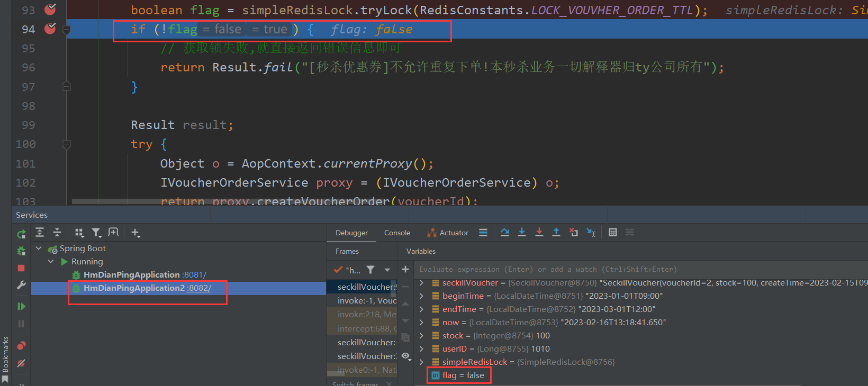Expand the stock variable
Image resolution: width=868 pixels, height=386 pixels.
[421, 336]
